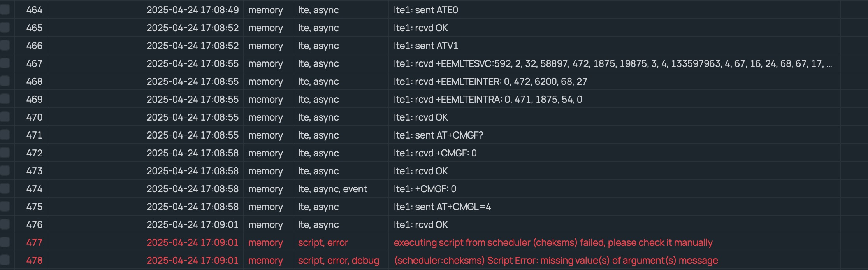Tick the checkbox for log entry 464

pyautogui.click(x=5, y=9)
